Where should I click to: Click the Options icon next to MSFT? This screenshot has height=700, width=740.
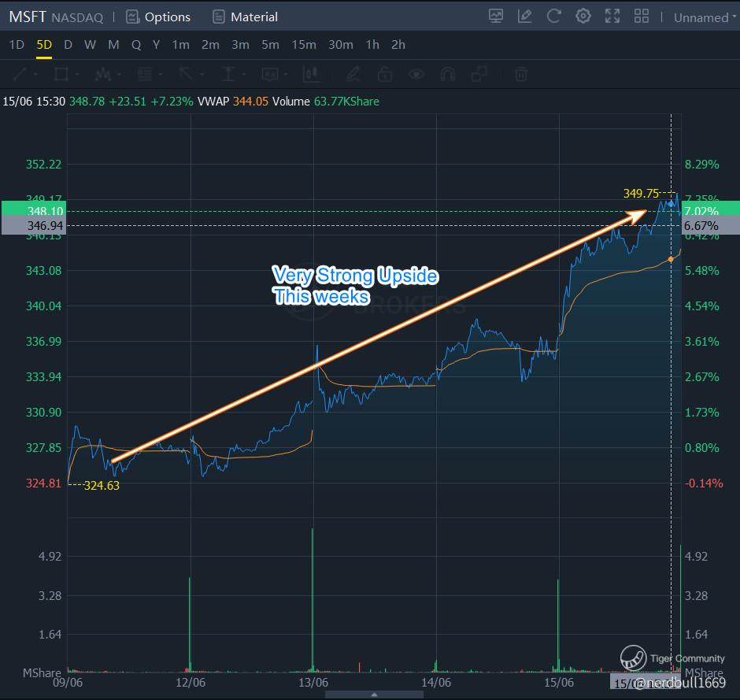[132, 17]
